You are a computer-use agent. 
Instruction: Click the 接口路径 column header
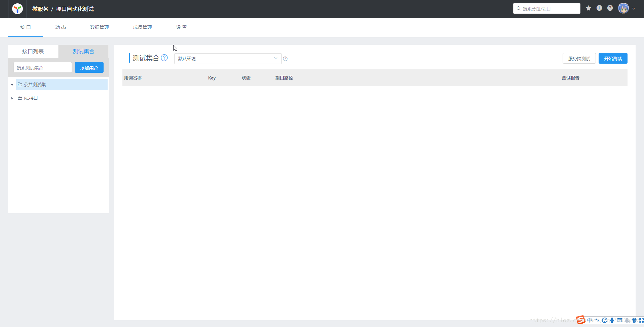284,78
